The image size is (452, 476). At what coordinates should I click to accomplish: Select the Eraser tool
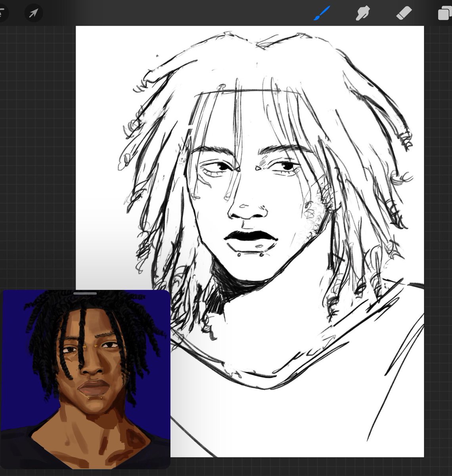click(404, 13)
